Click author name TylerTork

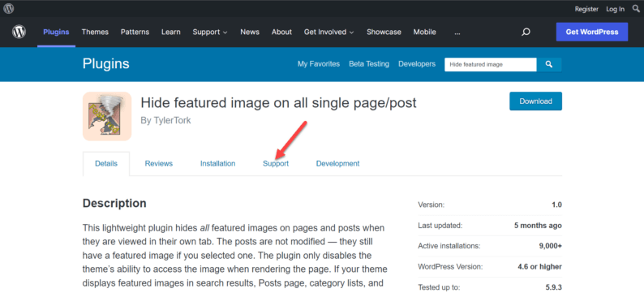pos(171,121)
